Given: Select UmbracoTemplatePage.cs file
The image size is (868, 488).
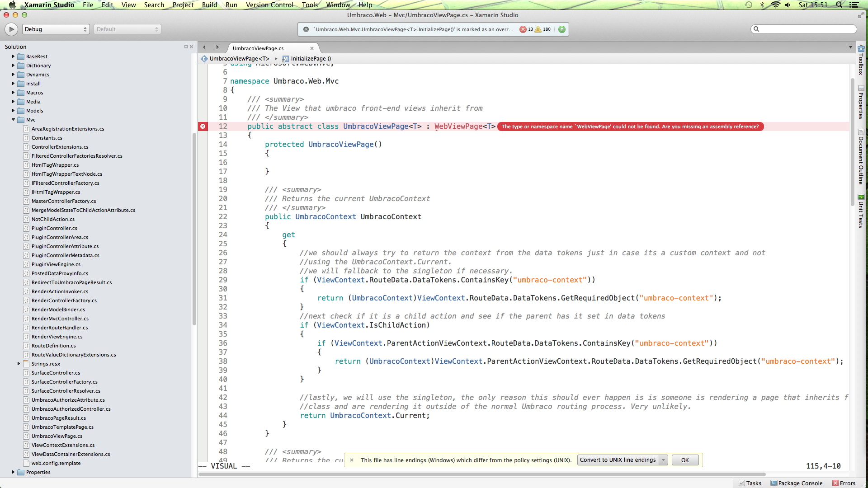Looking at the screenshot, I should (x=62, y=427).
